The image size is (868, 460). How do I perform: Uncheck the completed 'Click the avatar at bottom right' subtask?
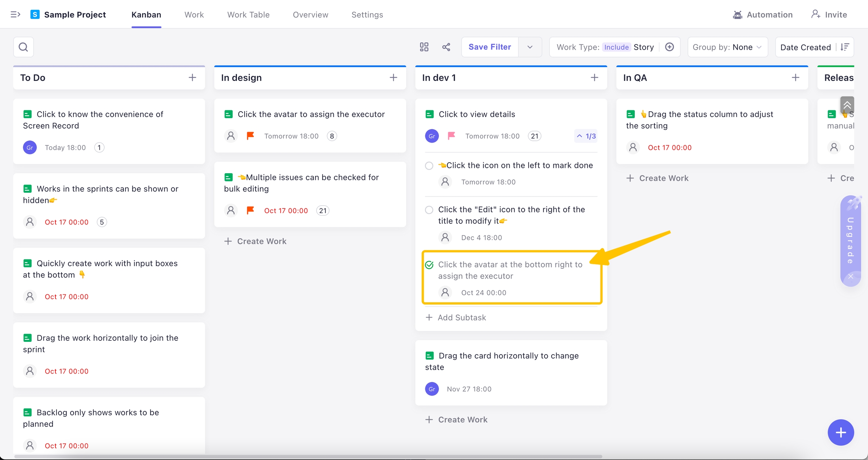(429, 265)
